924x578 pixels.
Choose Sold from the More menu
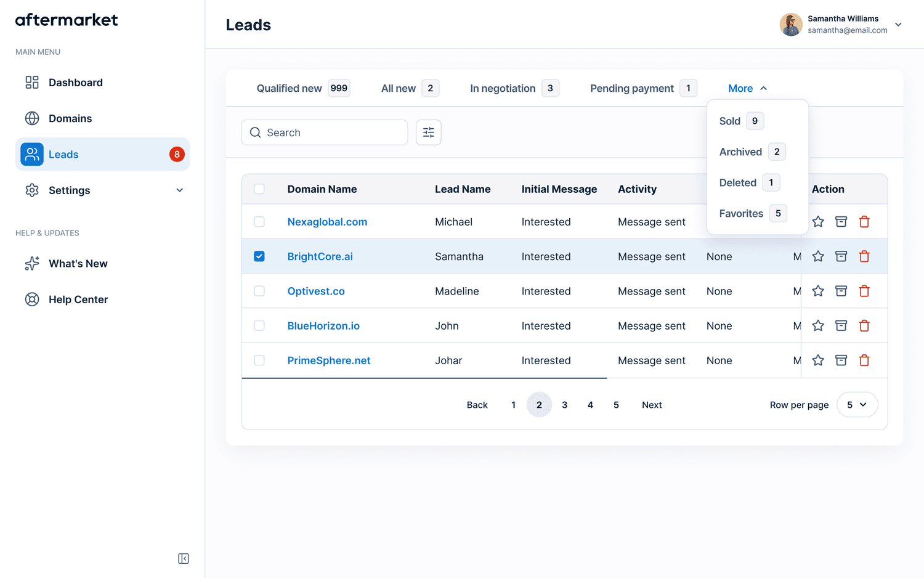pos(742,121)
